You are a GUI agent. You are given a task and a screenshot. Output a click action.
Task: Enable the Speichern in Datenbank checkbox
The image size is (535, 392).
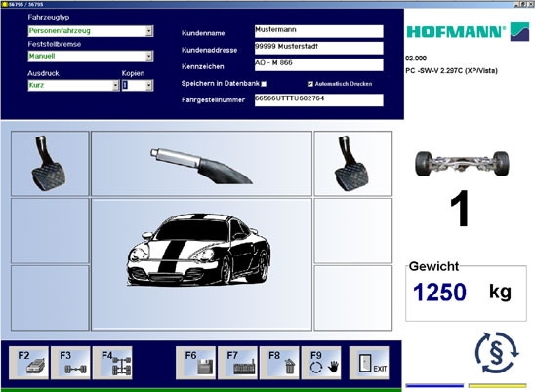click(264, 84)
